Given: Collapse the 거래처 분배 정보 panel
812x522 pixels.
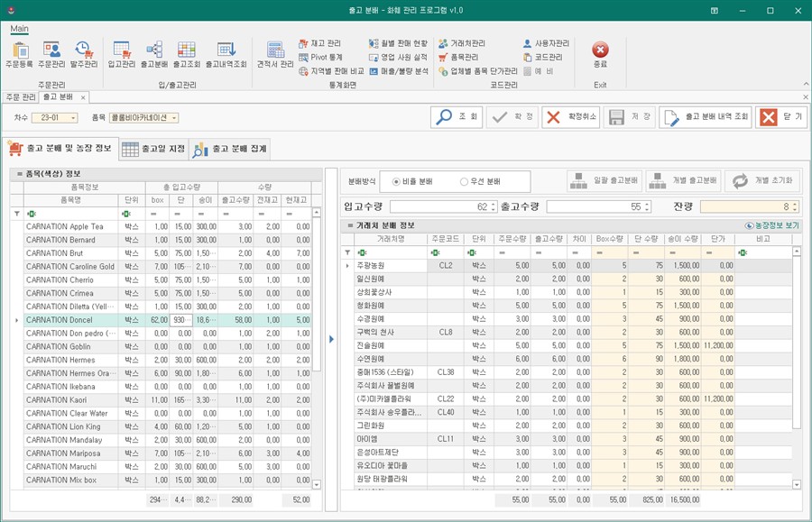Looking at the screenshot, I should click(x=349, y=225).
